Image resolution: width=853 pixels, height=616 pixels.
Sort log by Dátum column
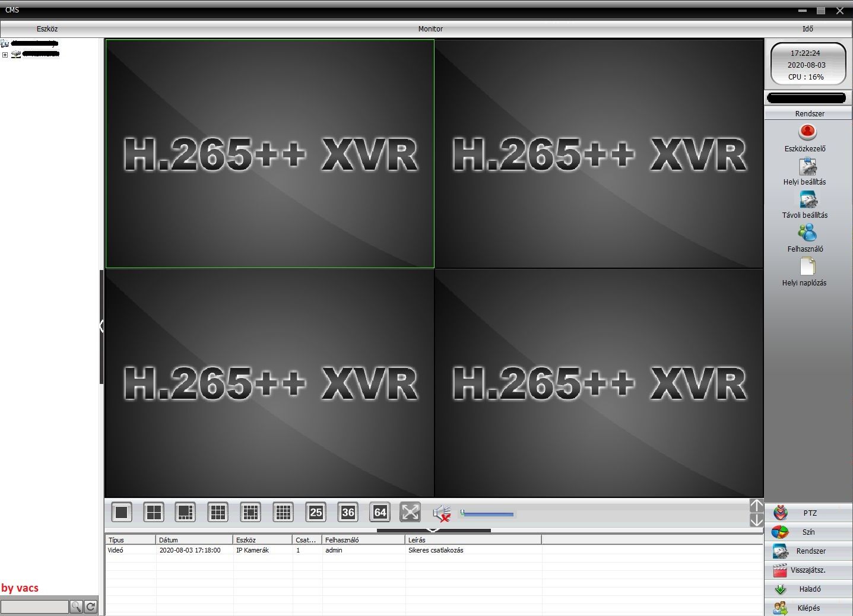[x=195, y=540]
